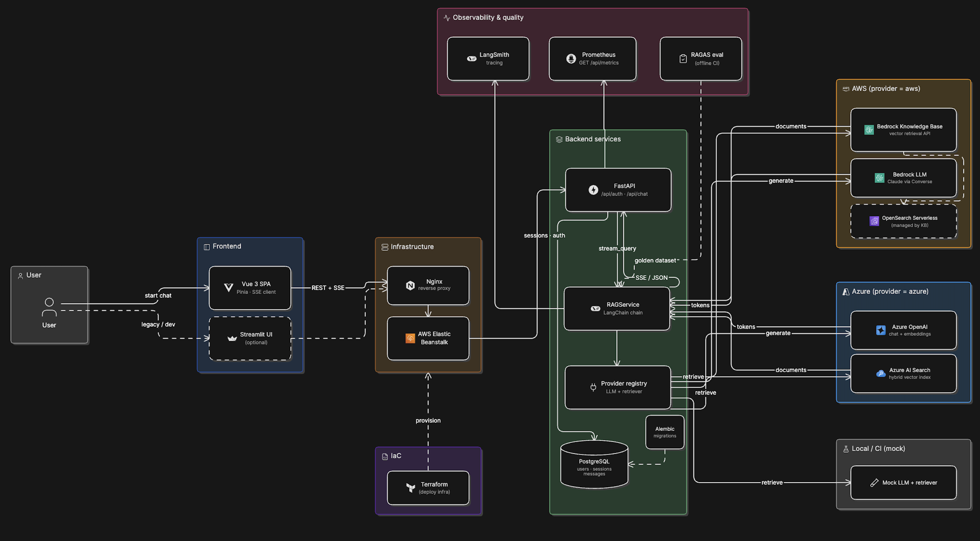This screenshot has height=541, width=980.
Task: Click the 'LLM + retriever' subtitle text
Action: (624, 391)
